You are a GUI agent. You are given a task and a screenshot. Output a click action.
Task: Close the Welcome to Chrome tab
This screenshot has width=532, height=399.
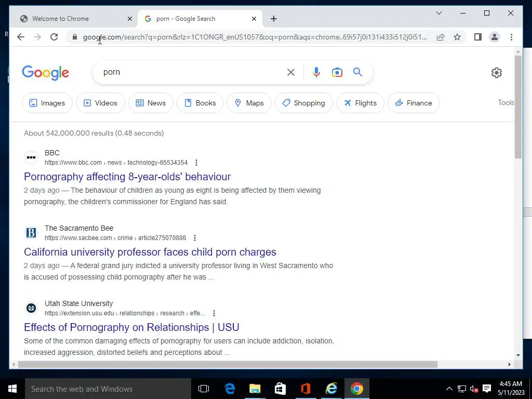tap(129, 19)
